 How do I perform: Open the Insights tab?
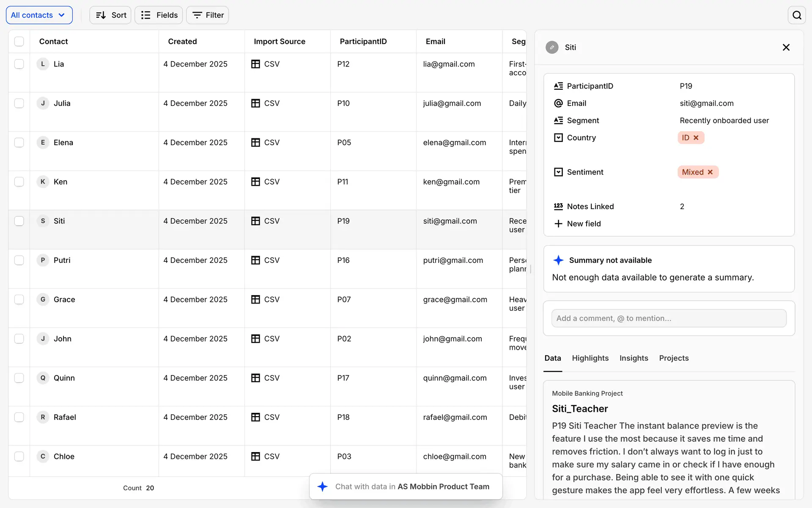(x=634, y=358)
